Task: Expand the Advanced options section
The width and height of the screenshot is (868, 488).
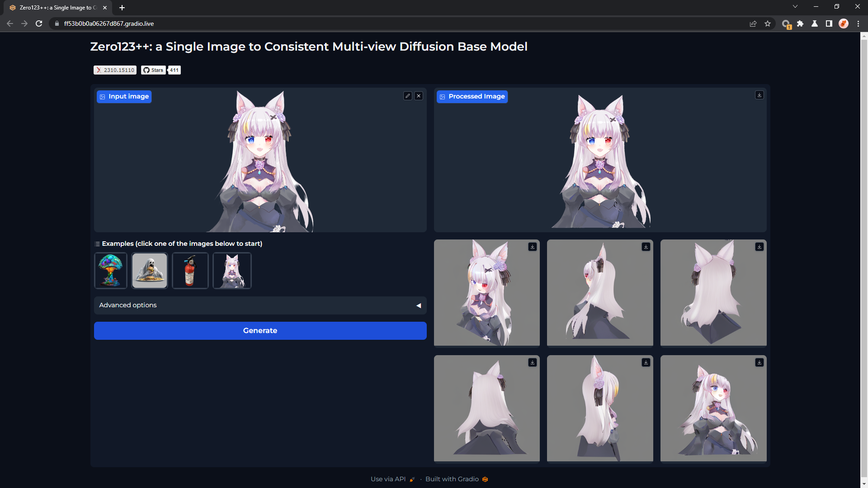Action: coord(260,305)
